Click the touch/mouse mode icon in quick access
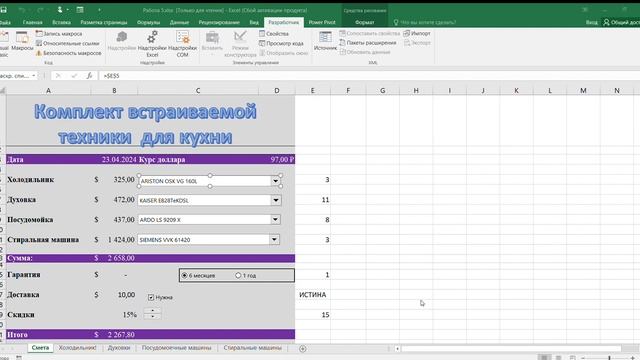Viewport: 640px width, 360px height. point(60,10)
